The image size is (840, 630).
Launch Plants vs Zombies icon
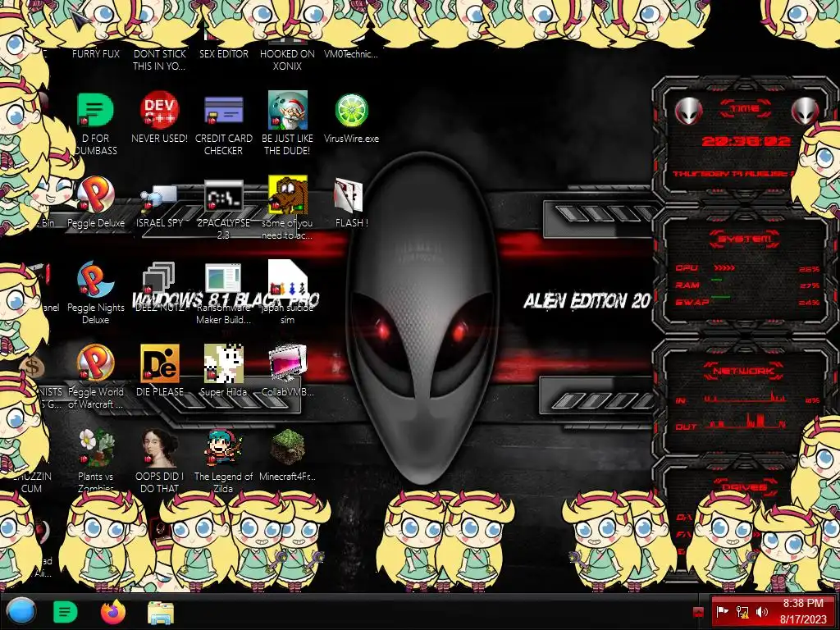tap(95, 448)
